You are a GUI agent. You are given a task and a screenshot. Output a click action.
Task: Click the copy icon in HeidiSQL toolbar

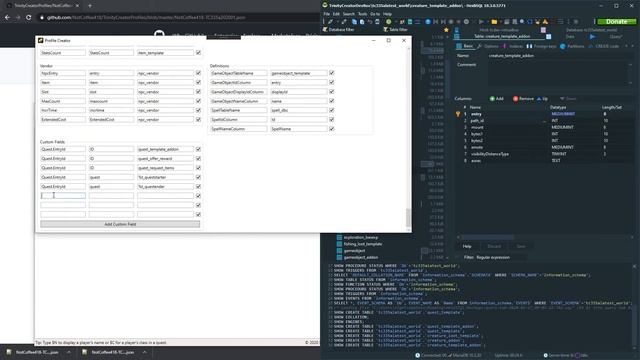point(354,22)
